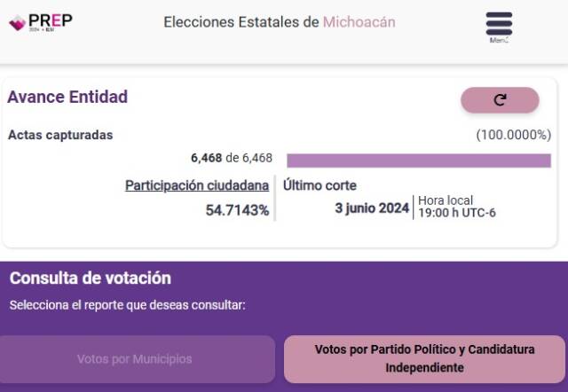Click the 100.0000% percentage text

tap(514, 135)
